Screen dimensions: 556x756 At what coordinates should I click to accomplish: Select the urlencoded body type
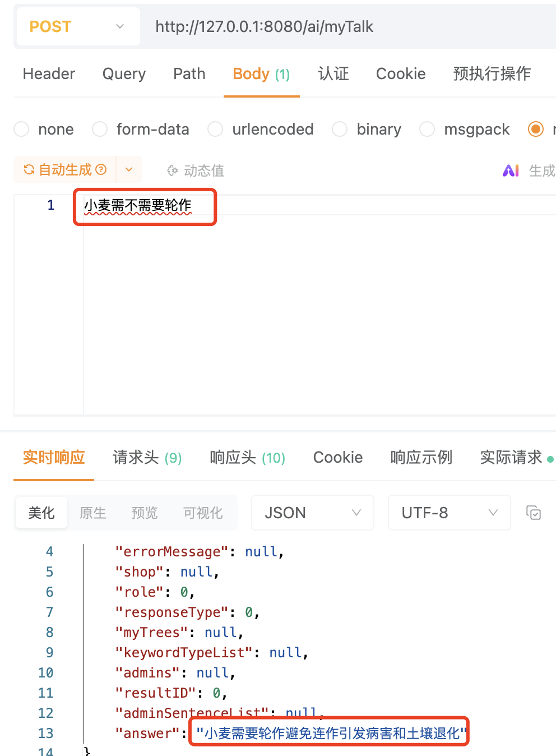click(215, 129)
